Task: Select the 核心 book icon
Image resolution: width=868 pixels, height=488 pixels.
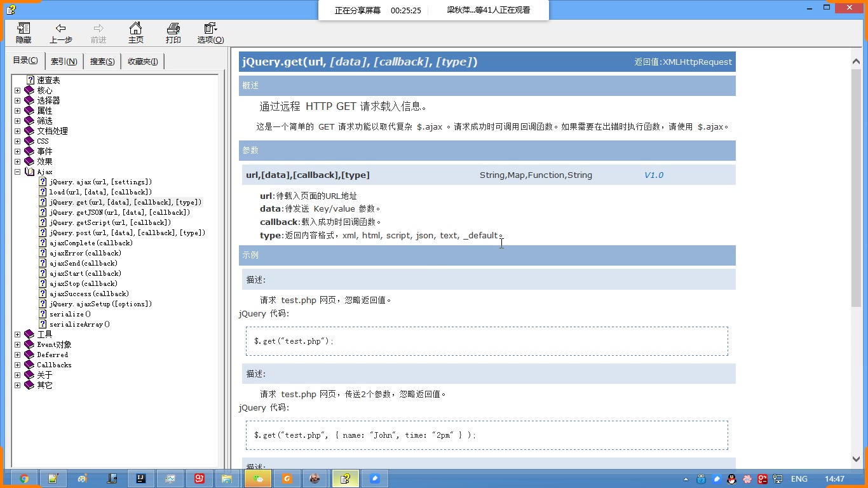Action: pyautogui.click(x=29, y=90)
